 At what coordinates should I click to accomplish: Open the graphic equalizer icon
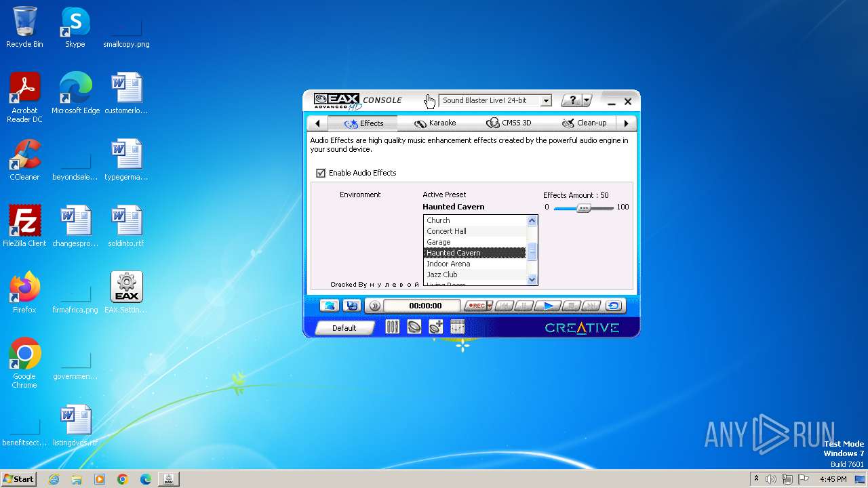click(x=458, y=327)
